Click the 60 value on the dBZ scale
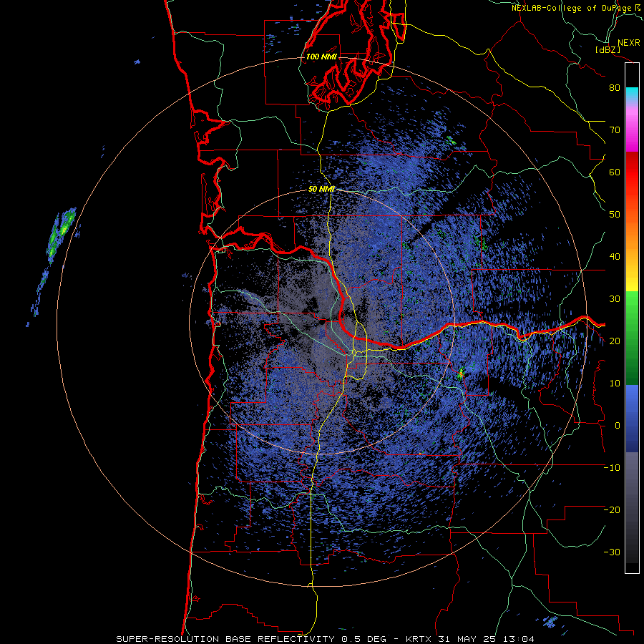 point(615,172)
